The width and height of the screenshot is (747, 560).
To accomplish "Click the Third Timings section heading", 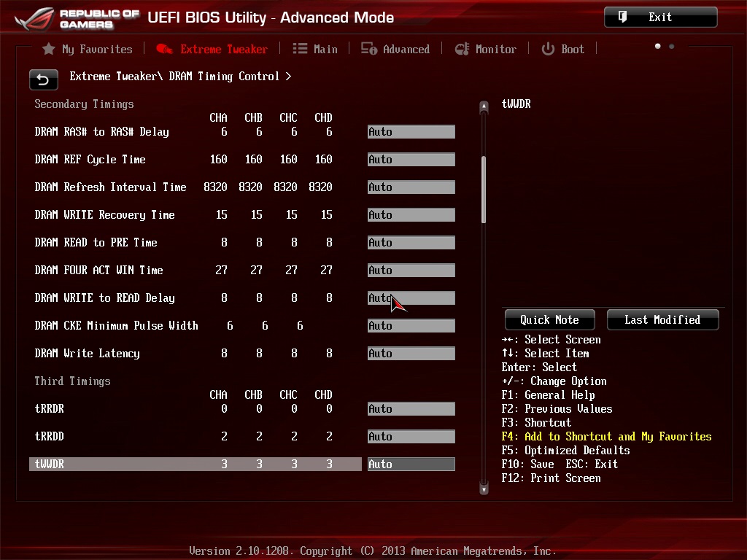I will pyautogui.click(x=72, y=381).
